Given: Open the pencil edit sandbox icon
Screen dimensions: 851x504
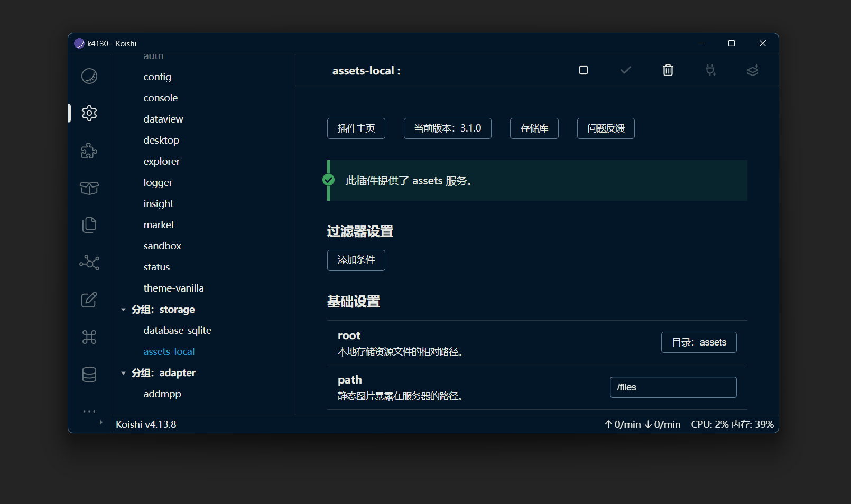Looking at the screenshot, I should click(89, 300).
